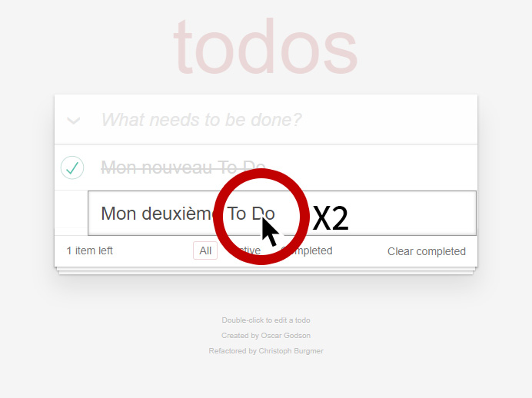Click the large todos heading
Image resolution: width=532 pixels, height=398 pixels.
pos(265,46)
